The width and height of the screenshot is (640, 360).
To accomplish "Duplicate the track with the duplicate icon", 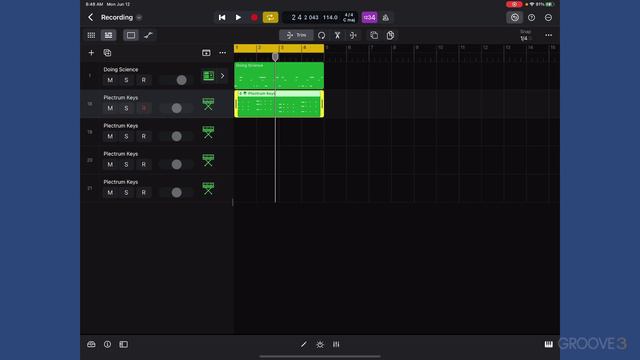I will click(107, 53).
